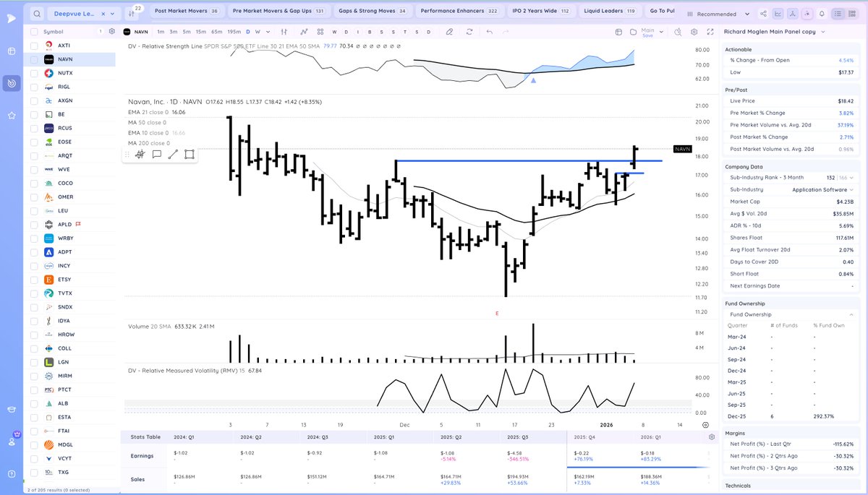Screen dimensions: 868x495
Task: Toggle the chart panel view button in top bar
Action: click(x=778, y=13)
